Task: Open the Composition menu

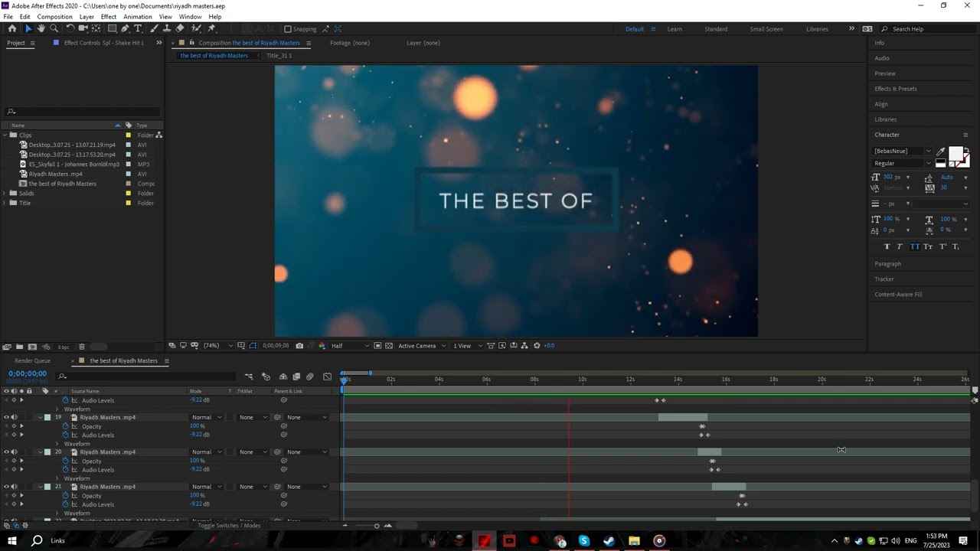Action: [x=55, y=17]
